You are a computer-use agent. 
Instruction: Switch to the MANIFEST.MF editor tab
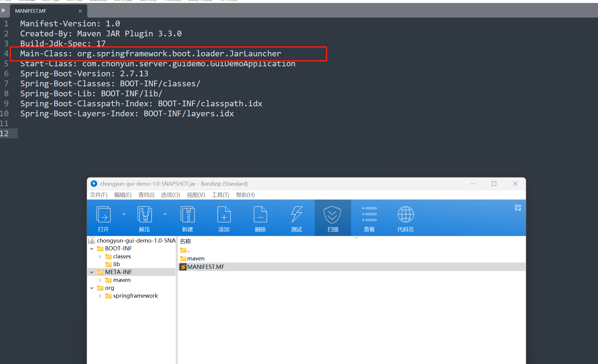(x=30, y=11)
